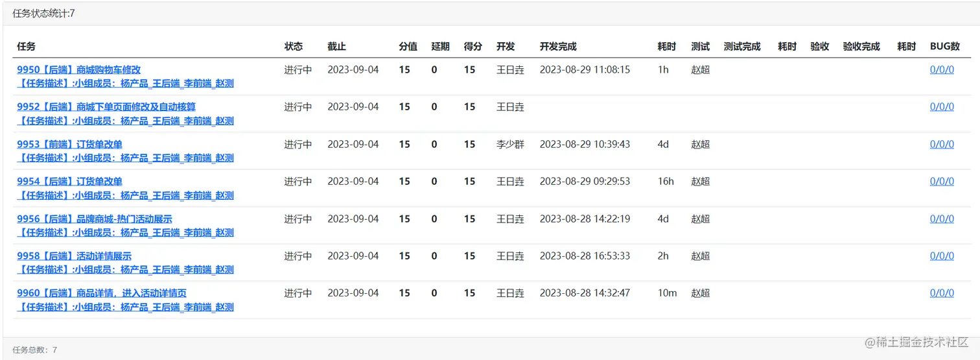Image resolution: width=980 pixels, height=360 pixels.
Task: Open 0/0/0 BUG count for task 9958
Action: coord(942,256)
